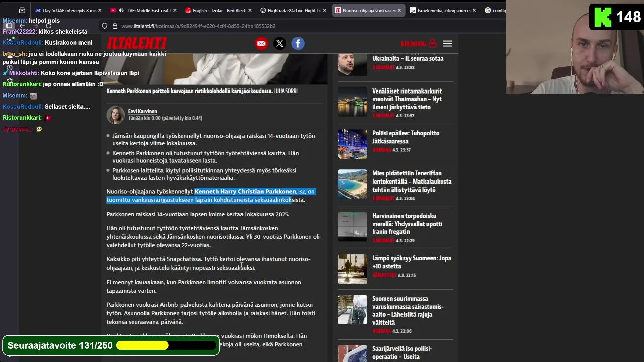
Task: Open 'Suomen suurimmassa varuskunnassa sairastumisaalto' article
Action: tap(408, 310)
